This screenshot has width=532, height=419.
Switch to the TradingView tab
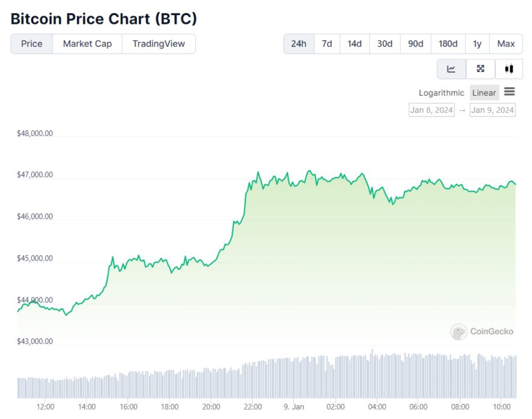point(159,44)
